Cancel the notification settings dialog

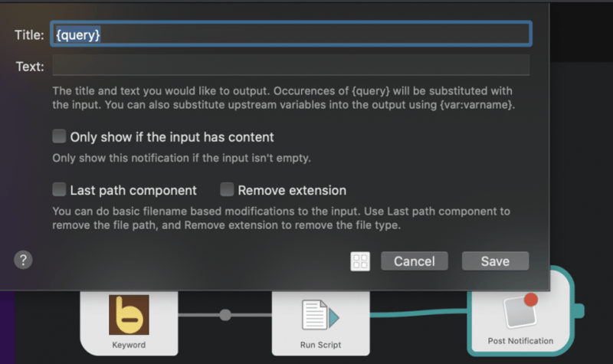point(414,261)
